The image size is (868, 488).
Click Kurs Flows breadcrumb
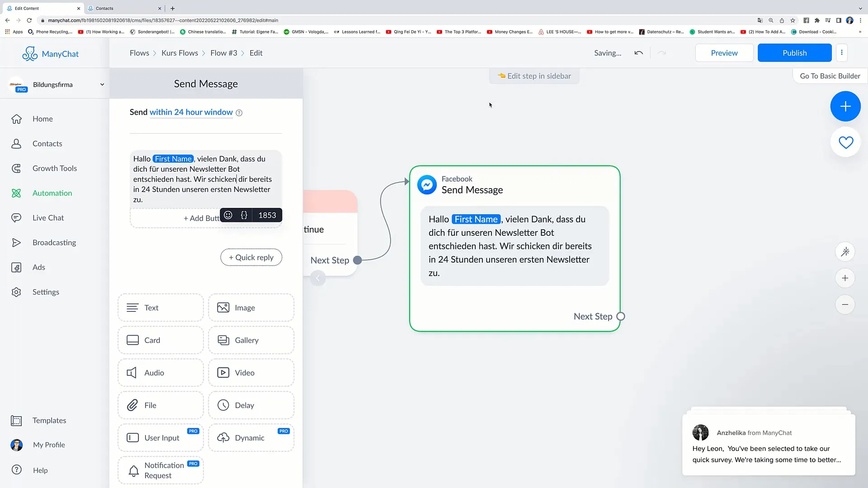179,53
